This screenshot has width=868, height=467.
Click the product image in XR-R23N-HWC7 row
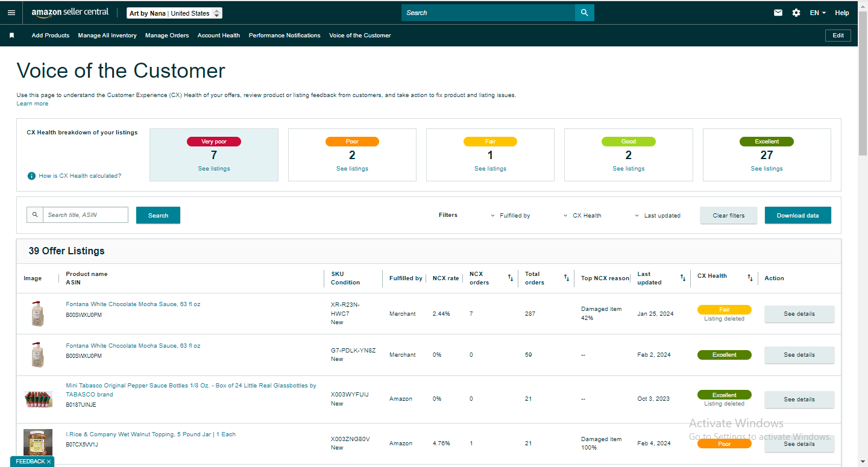point(38,314)
